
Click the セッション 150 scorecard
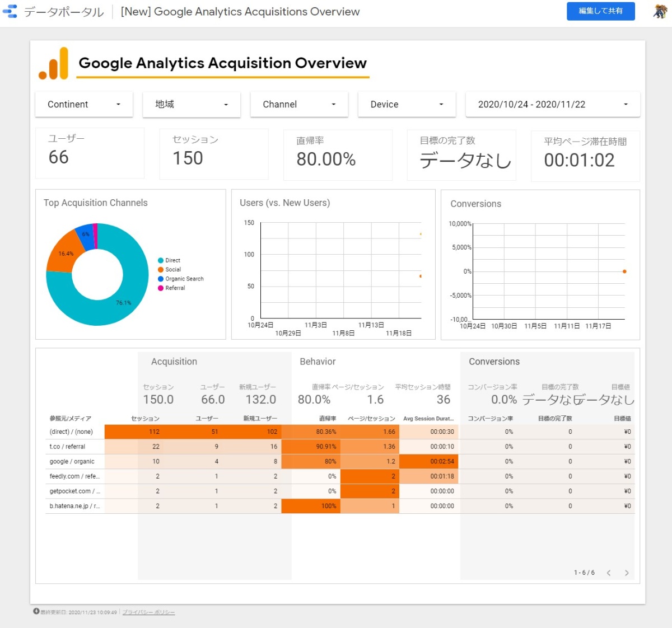(214, 154)
